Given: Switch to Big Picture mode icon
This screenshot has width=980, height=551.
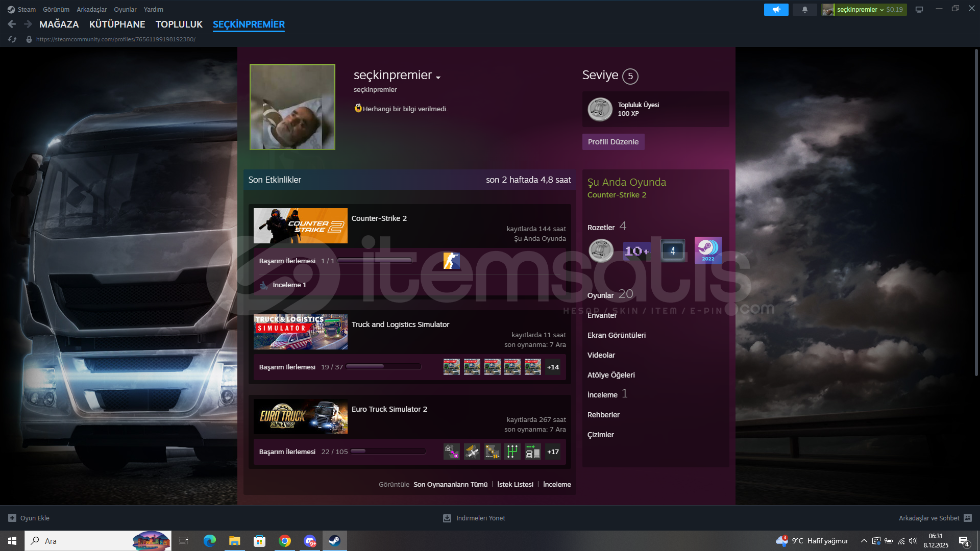Looking at the screenshot, I should tap(919, 10).
